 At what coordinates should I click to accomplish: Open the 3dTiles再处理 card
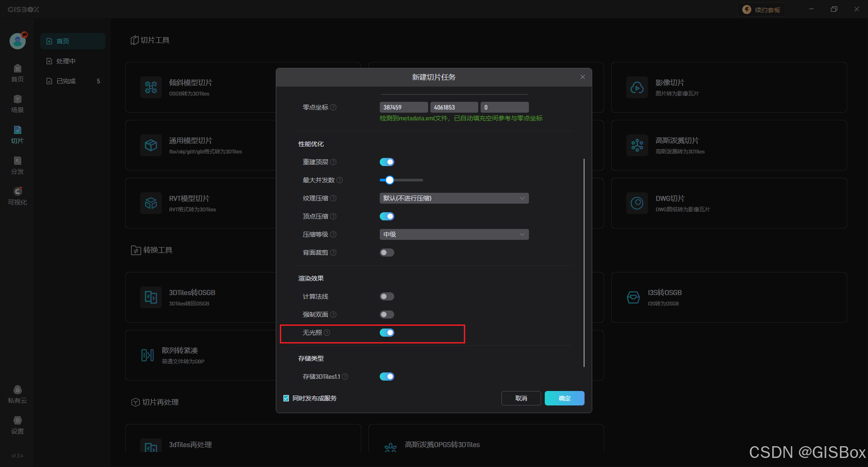pos(243,439)
